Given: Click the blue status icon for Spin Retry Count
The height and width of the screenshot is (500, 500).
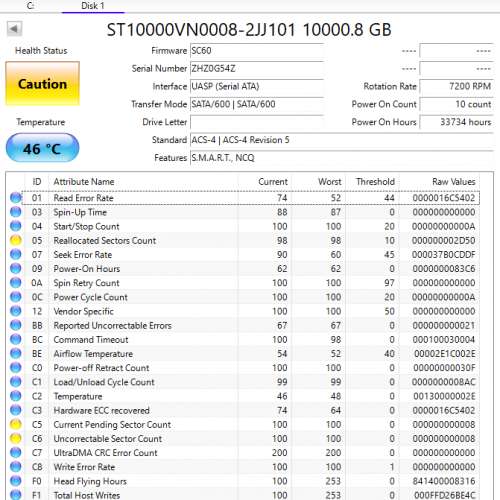Looking at the screenshot, I should (16, 283).
